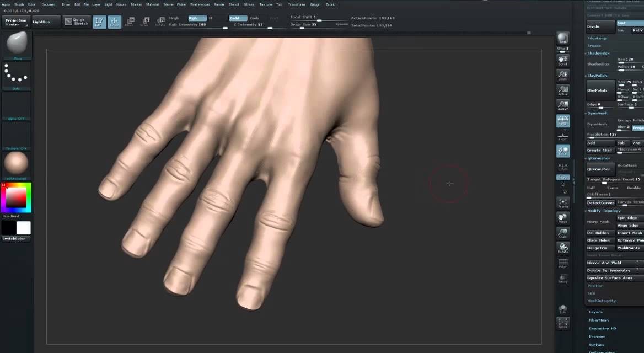The height and width of the screenshot is (353, 644).
Task: Toggle the Persp perspective icon
Action: 563,121
